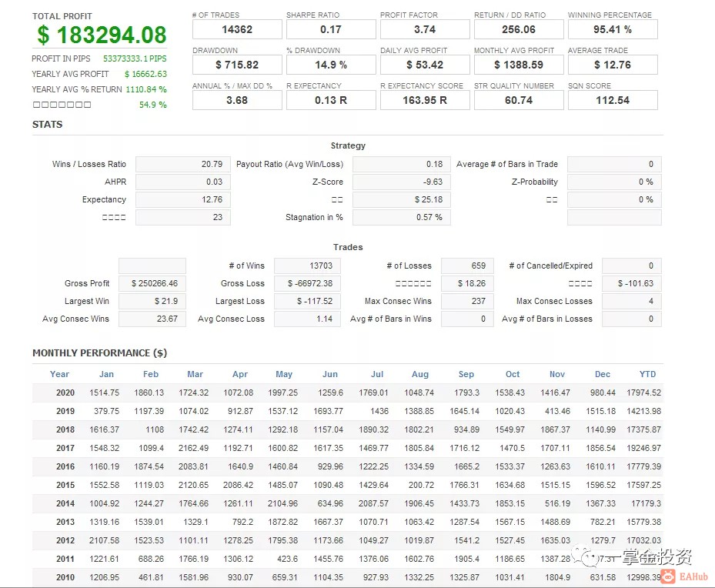Viewport: 715px width, 588px height.
Task: Select the # of Losses field 659
Action: tap(467, 266)
